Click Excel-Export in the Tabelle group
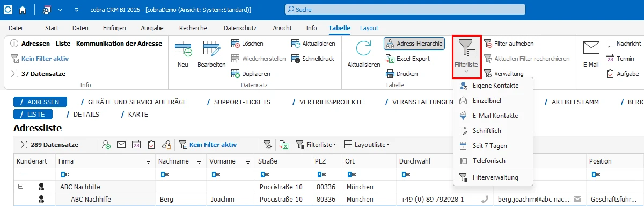This screenshot has width=644, height=206. (408, 59)
